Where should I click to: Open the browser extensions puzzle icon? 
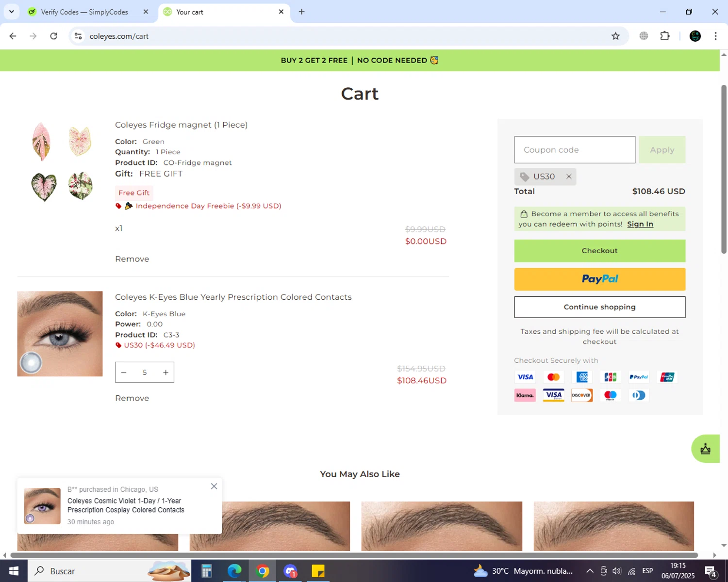(x=665, y=36)
